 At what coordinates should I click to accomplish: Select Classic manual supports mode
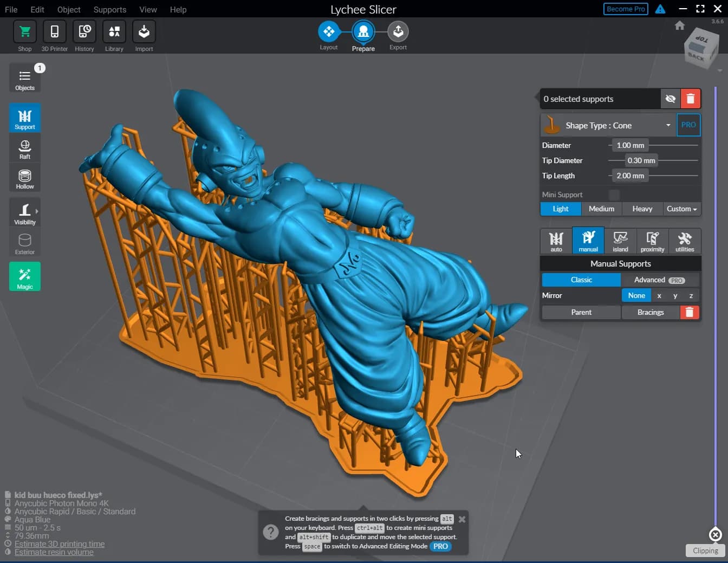click(581, 280)
